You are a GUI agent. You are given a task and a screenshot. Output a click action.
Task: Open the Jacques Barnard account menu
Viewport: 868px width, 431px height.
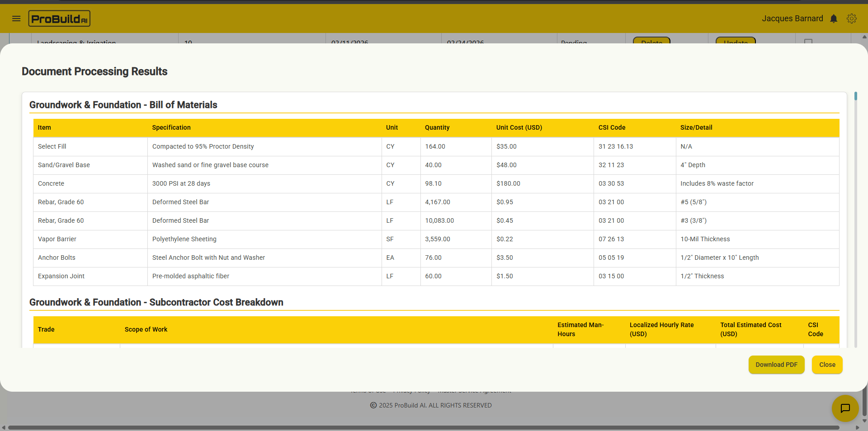pyautogui.click(x=793, y=19)
